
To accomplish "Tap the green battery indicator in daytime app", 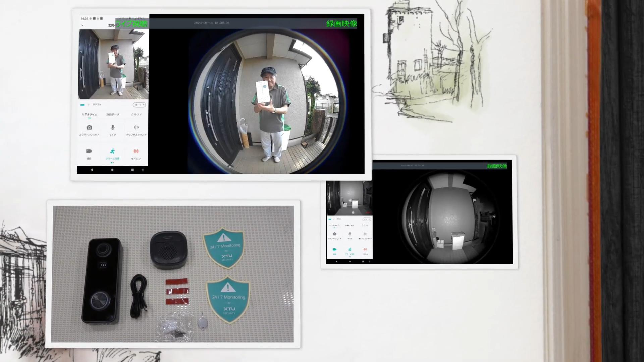I will click(83, 105).
